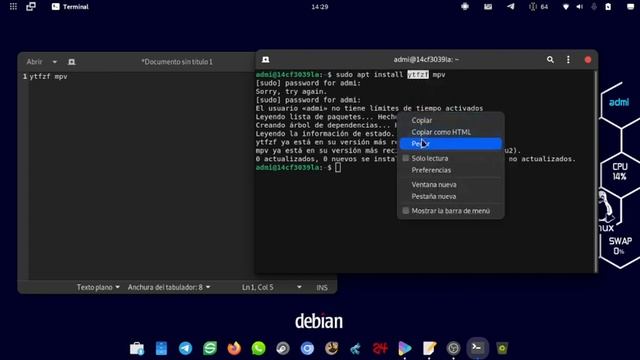Click the 14:29 clock in top bar

point(320,7)
